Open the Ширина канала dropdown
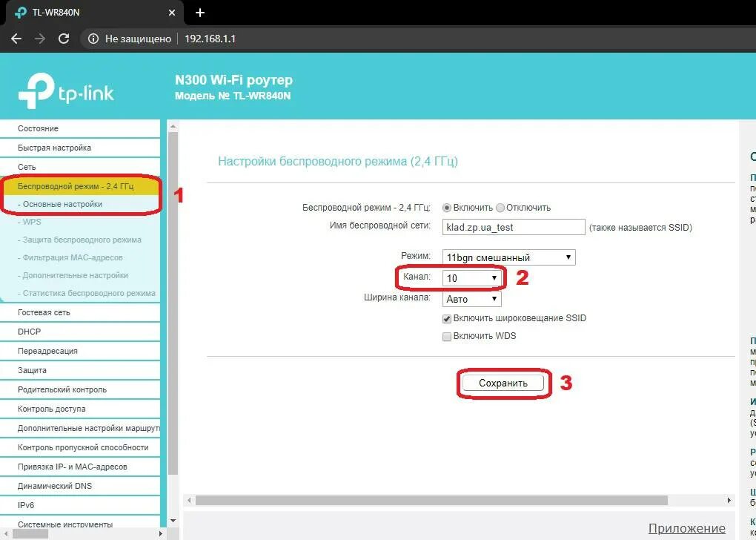This screenshot has width=756, height=540. pos(471,299)
